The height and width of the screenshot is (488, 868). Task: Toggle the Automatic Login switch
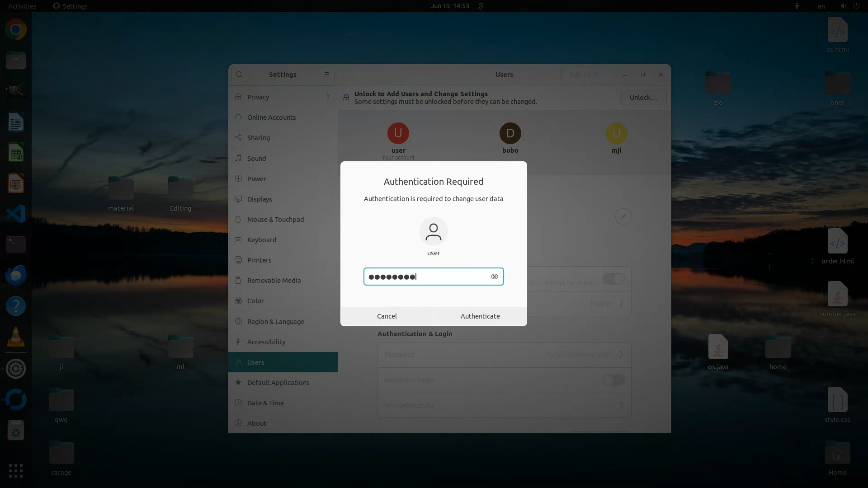[x=613, y=380]
